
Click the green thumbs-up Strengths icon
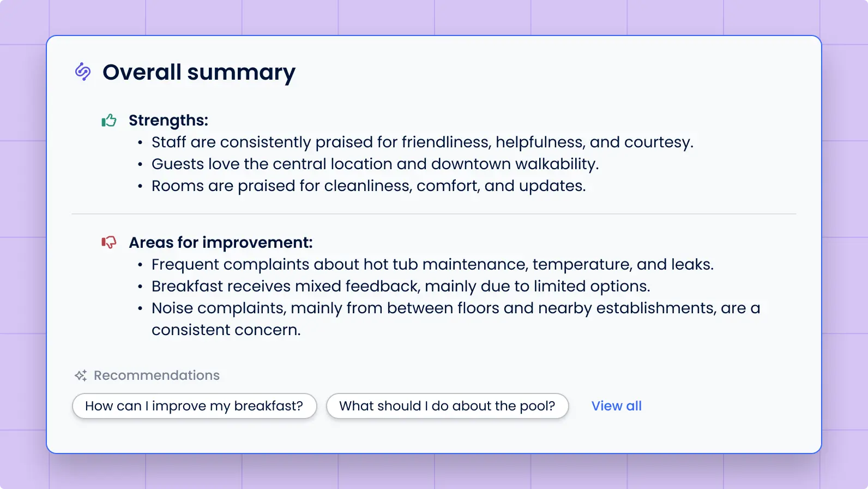(109, 121)
